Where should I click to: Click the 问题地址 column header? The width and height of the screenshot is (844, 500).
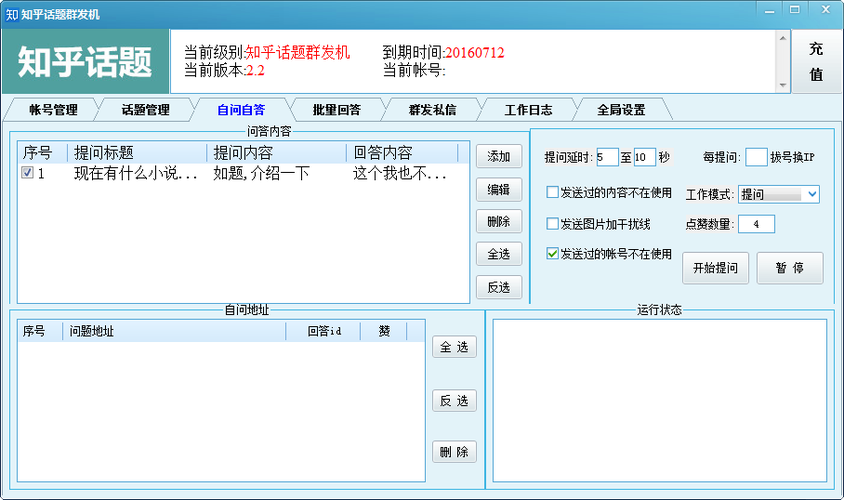pos(174,331)
